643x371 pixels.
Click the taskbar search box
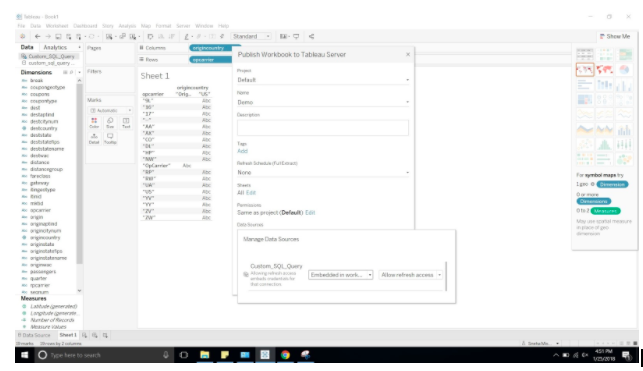(x=104, y=355)
